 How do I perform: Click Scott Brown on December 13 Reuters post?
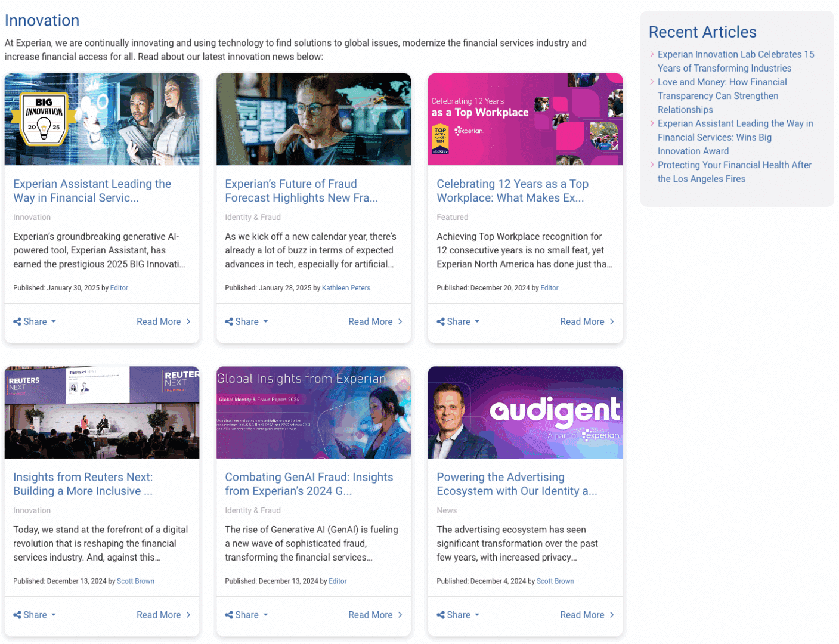tap(135, 581)
